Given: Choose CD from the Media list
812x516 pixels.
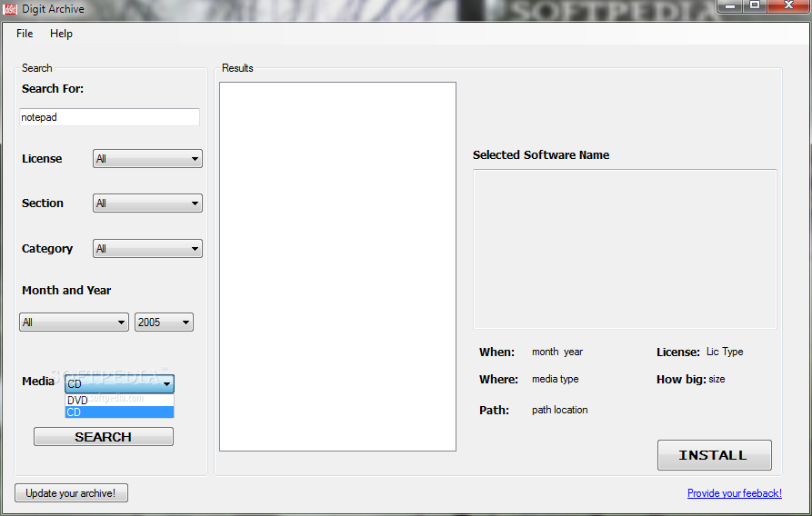Looking at the screenshot, I should pos(119,412).
